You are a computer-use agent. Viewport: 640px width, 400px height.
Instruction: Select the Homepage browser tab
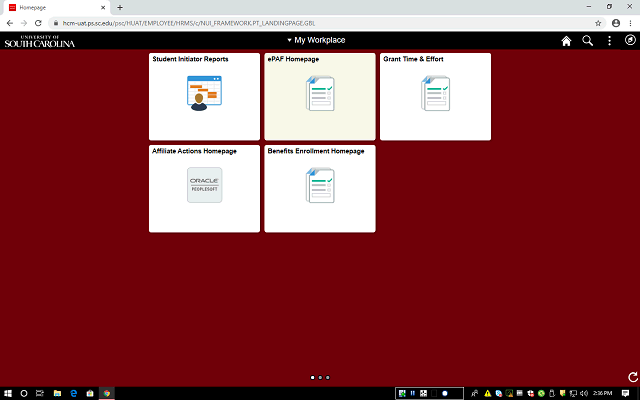pos(55,8)
